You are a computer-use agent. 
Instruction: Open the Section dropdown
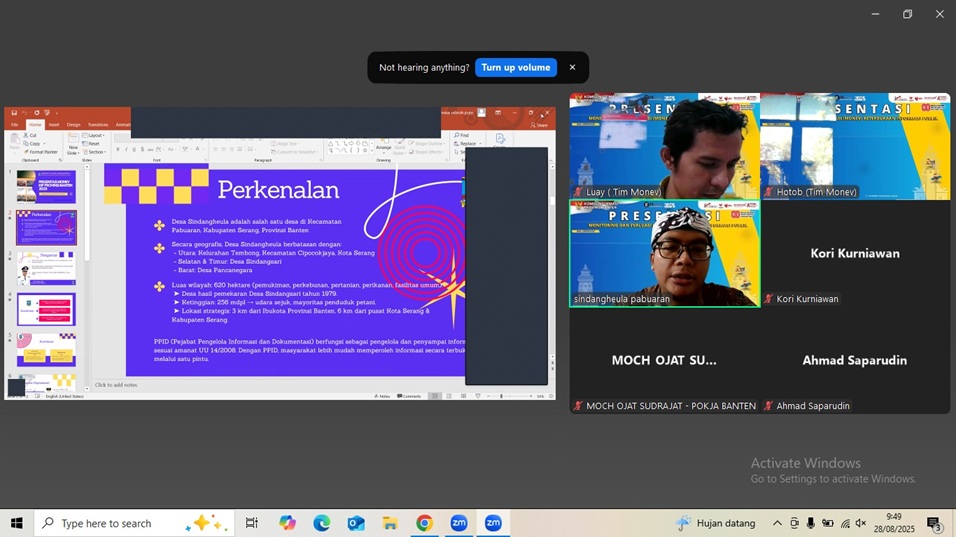94,152
